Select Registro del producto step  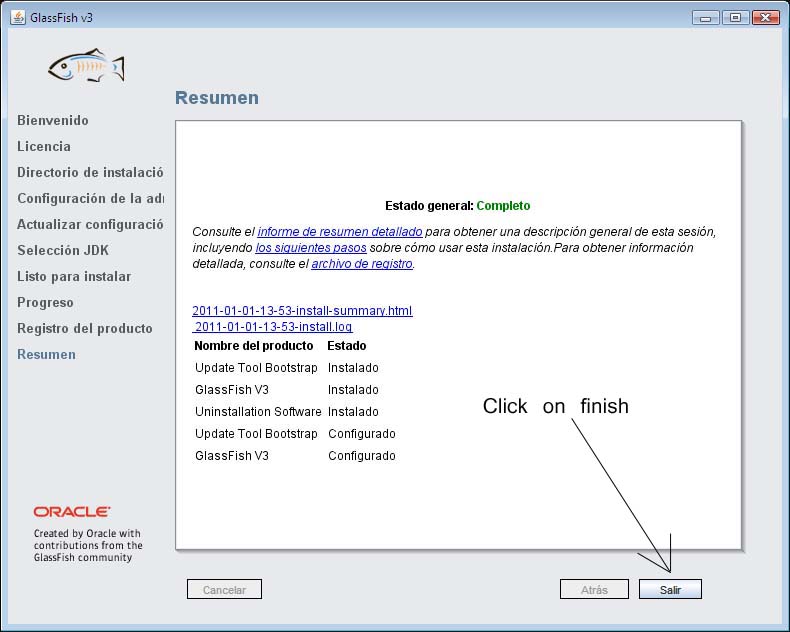point(85,329)
